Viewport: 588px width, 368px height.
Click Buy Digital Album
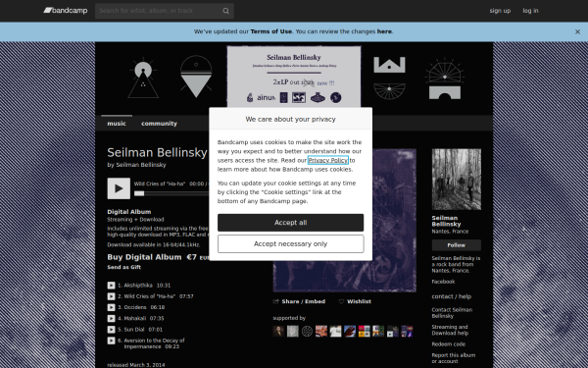[x=144, y=257]
